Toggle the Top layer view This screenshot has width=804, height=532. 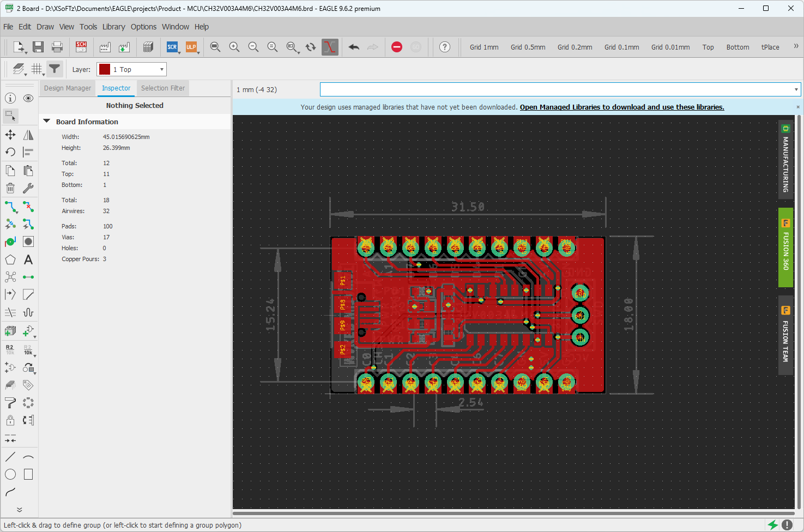(708, 47)
